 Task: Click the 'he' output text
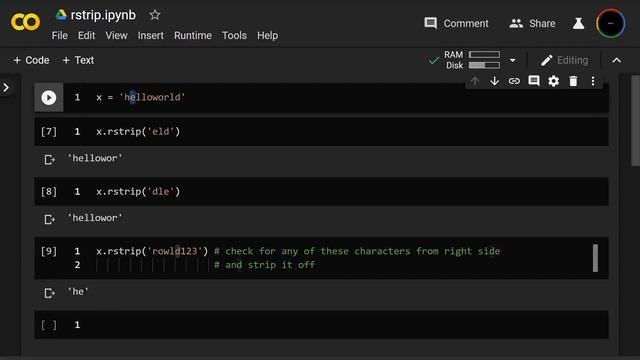click(78, 291)
